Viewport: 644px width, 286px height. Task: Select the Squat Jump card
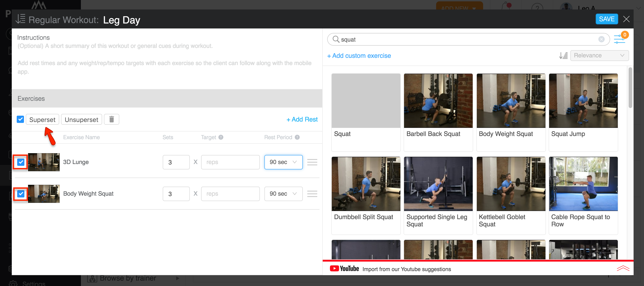pyautogui.click(x=583, y=113)
